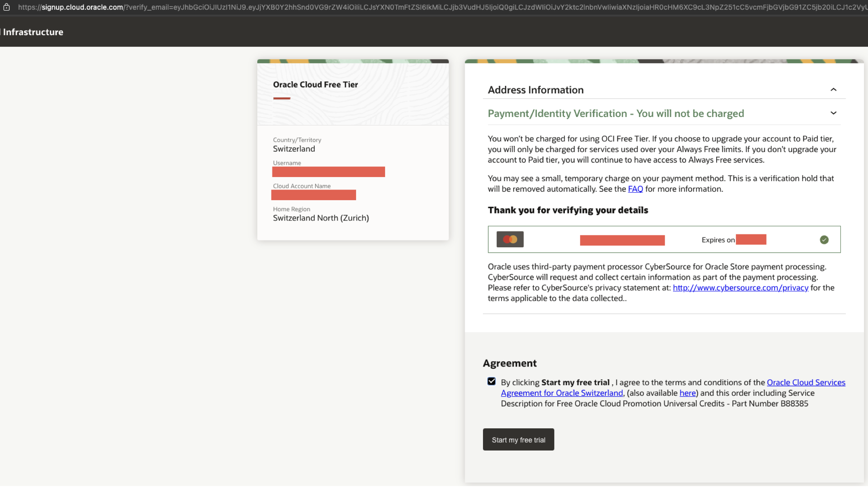The height and width of the screenshot is (487, 868).
Task: Click the Start my free trial button
Action: (518, 439)
